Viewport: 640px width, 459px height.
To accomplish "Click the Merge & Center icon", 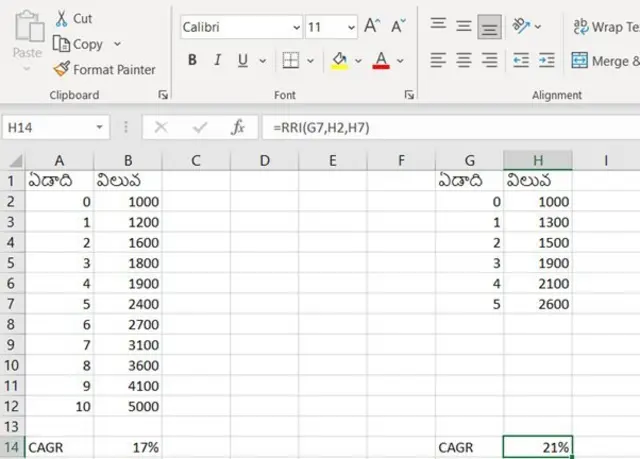I will 580,61.
